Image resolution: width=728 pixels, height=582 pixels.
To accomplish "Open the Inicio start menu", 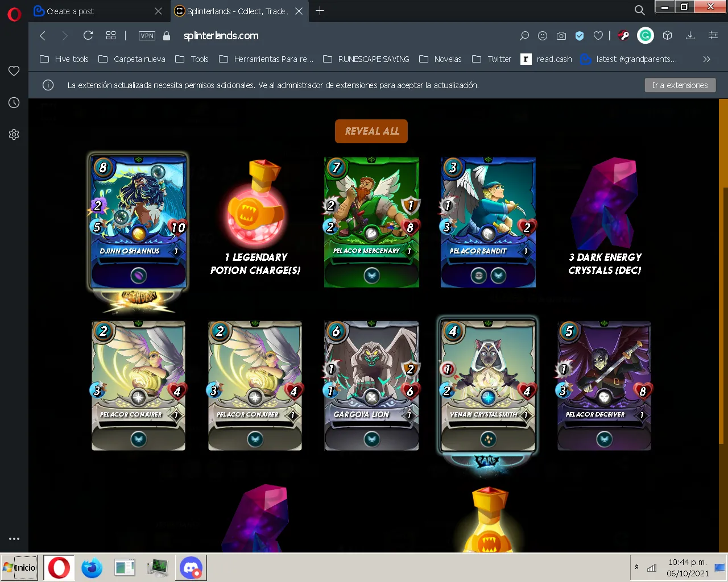I will (x=19, y=567).
